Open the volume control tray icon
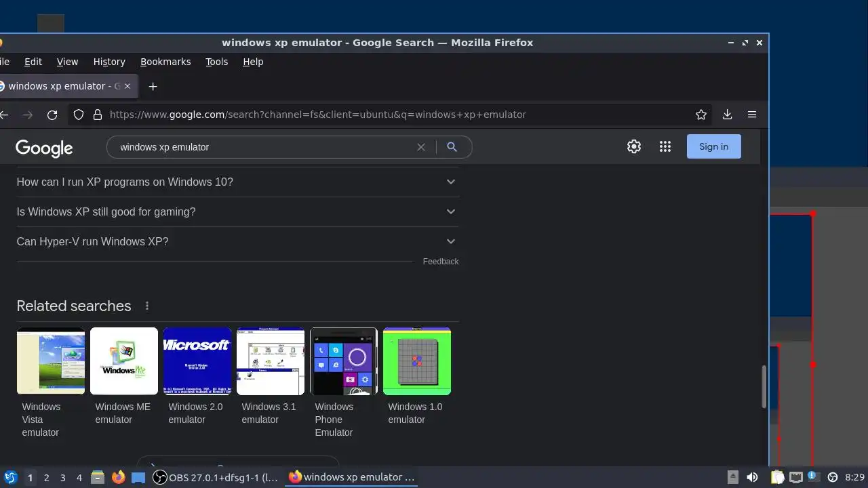This screenshot has width=868, height=488. pos(752,477)
